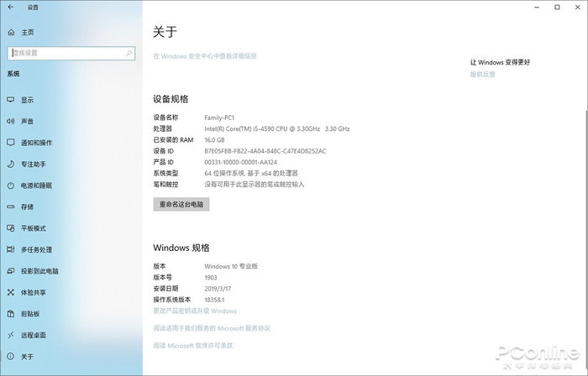This screenshot has width=588, height=376.
Task: Click product ID 00331-10000-00001-AA124
Action: pos(241,162)
